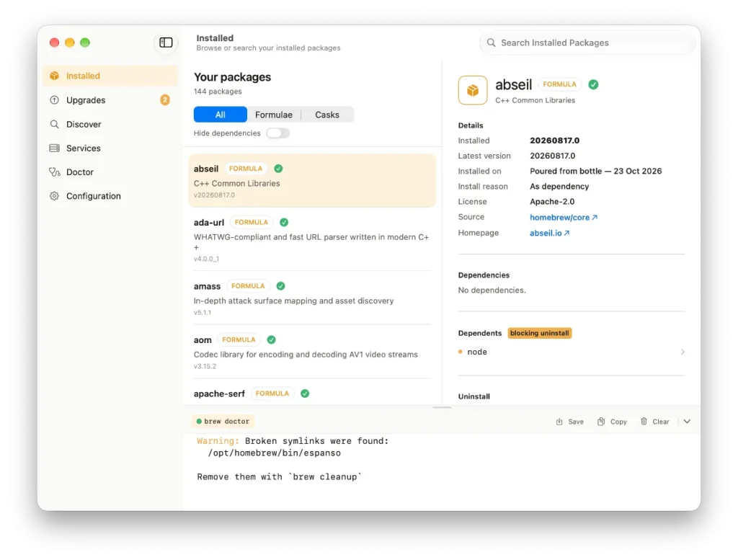738x560 pixels.
Task: Click the Services list icon
Action: pos(55,148)
